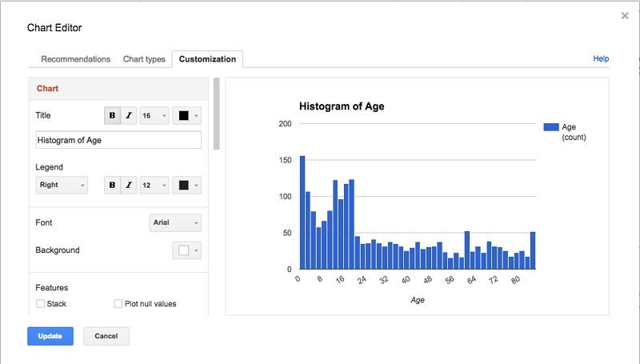Switch to the Recommendations tab
Image resolution: width=640 pixels, height=364 pixels.
(75, 59)
